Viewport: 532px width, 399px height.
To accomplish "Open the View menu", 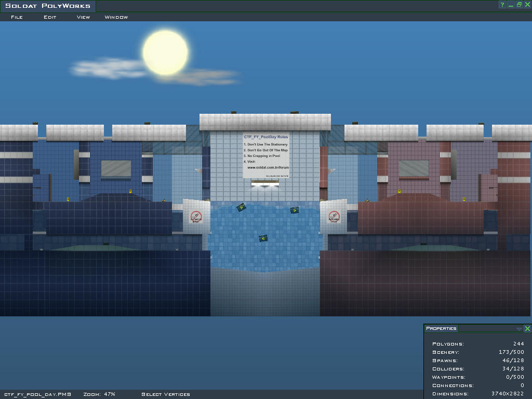I will coord(83,17).
